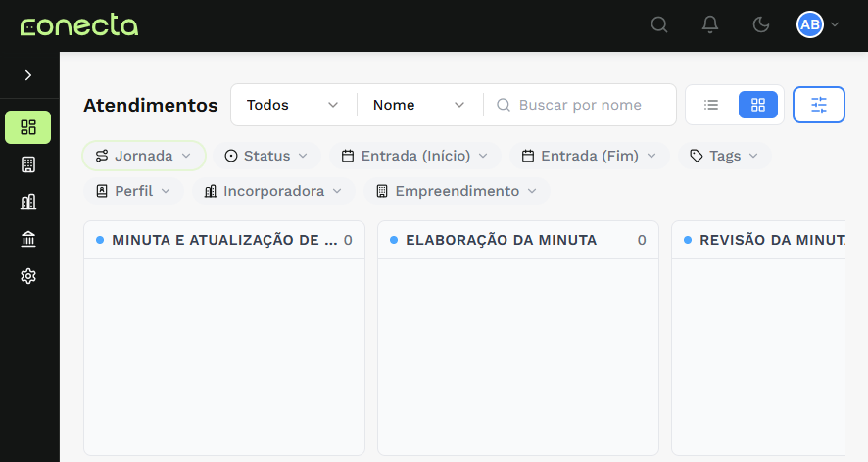Open the Empreendimento filter
The width and height of the screenshot is (868, 462).
pyautogui.click(x=457, y=191)
